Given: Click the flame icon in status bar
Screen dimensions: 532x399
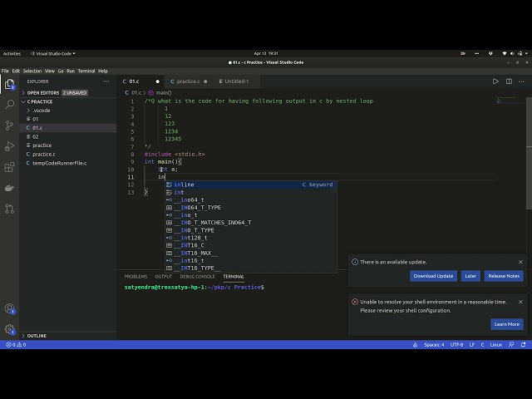Looking at the screenshot, I should pyautogui.click(x=415, y=344).
